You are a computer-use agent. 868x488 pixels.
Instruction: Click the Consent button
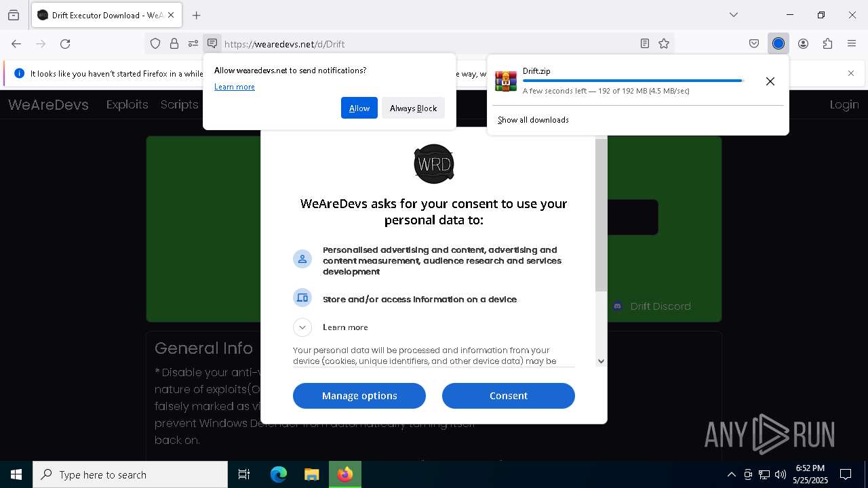point(509,396)
